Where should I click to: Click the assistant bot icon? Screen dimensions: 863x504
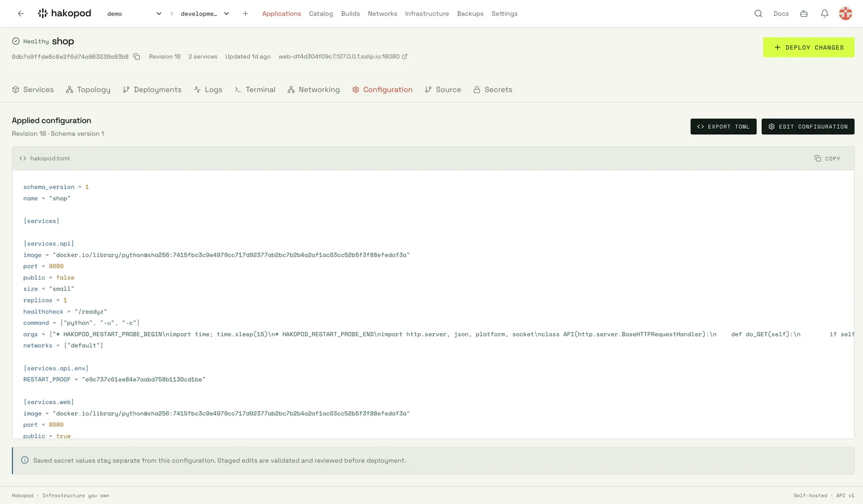pyautogui.click(x=804, y=14)
